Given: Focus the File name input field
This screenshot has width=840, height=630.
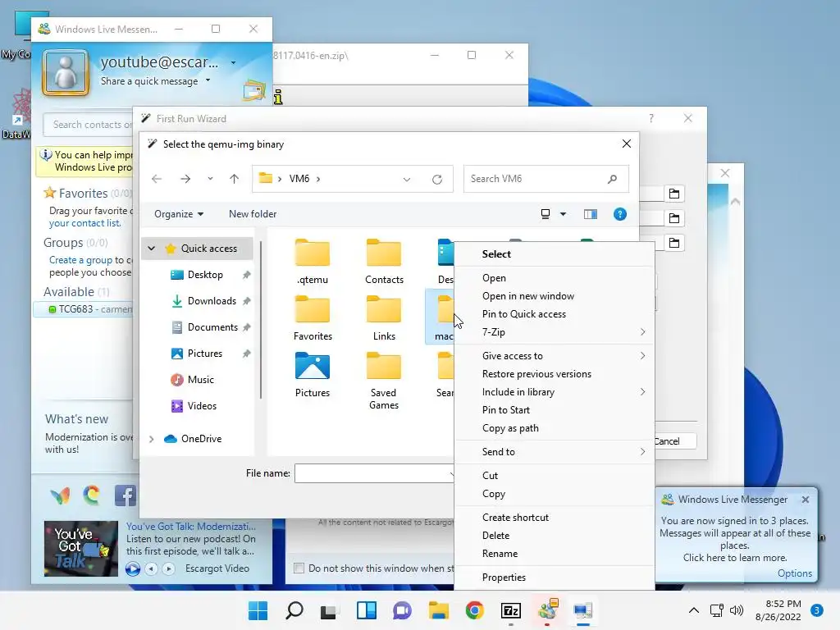Looking at the screenshot, I should pyautogui.click(x=374, y=473).
